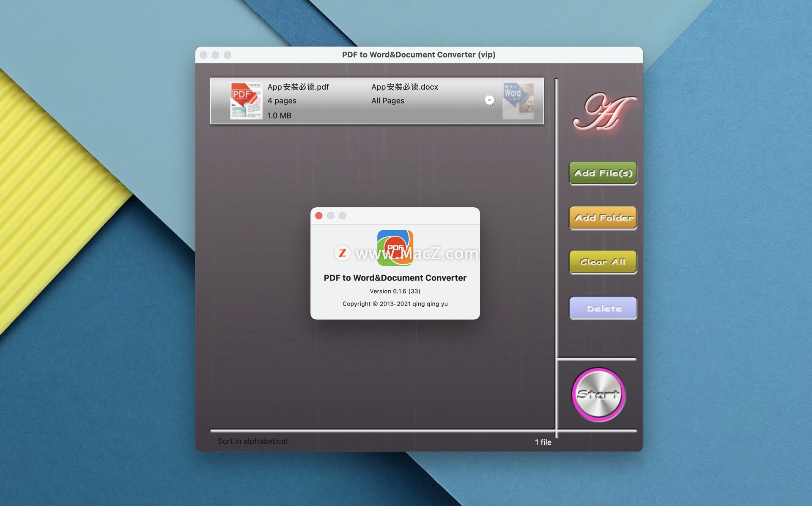Screen dimensions: 812x506
Task: Click Version 6.1.6 (33) text in About
Action: pyautogui.click(x=395, y=291)
